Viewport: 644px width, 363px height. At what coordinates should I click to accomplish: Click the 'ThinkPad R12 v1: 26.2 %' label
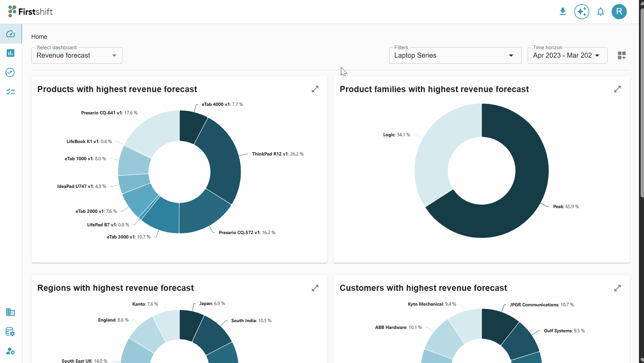(277, 154)
